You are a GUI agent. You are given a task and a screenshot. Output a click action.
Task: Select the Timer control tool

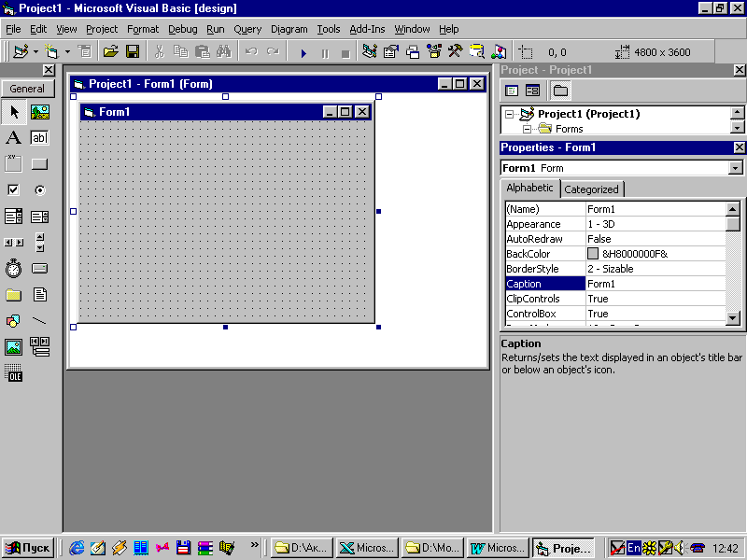tap(14, 269)
